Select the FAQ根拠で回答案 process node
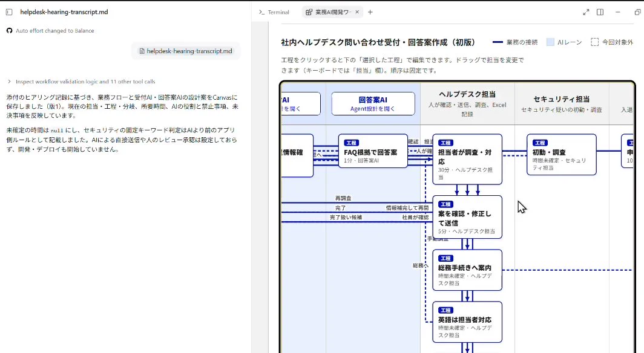Image resolution: width=644 pixels, height=353 pixels. click(373, 151)
